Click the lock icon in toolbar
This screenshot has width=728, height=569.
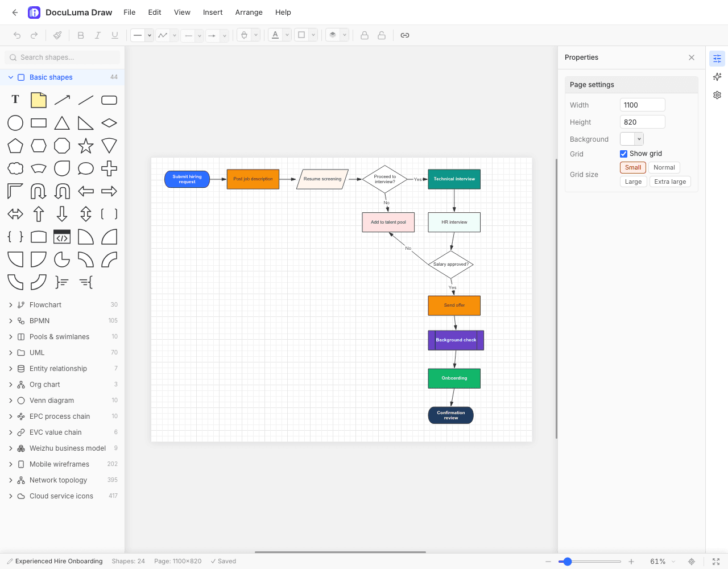pyautogui.click(x=365, y=35)
